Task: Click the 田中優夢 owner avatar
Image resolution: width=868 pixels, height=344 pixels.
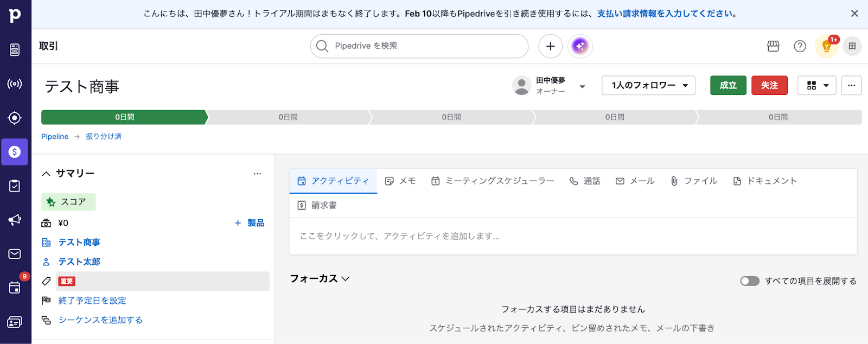Action: [521, 85]
